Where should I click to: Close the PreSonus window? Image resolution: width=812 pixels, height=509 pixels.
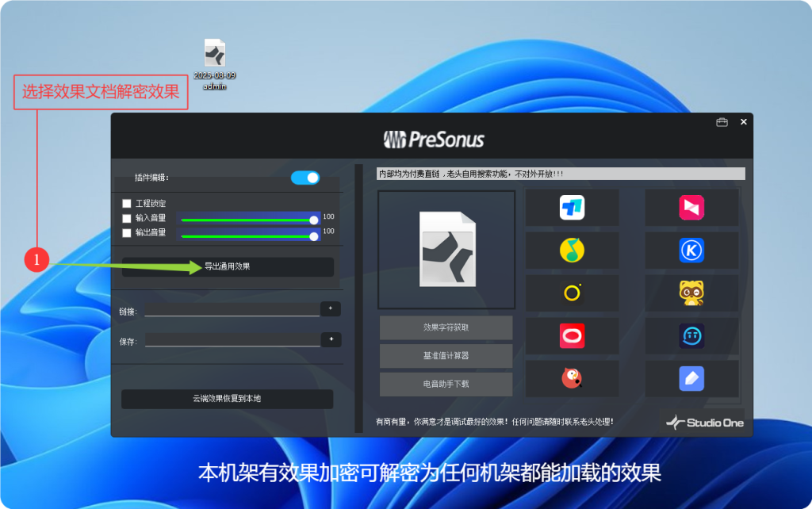pyautogui.click(x=744, y=121)
